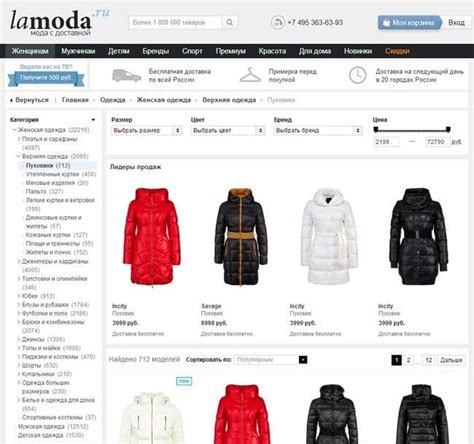Click the lamoda.ru logo

[59, 22]
